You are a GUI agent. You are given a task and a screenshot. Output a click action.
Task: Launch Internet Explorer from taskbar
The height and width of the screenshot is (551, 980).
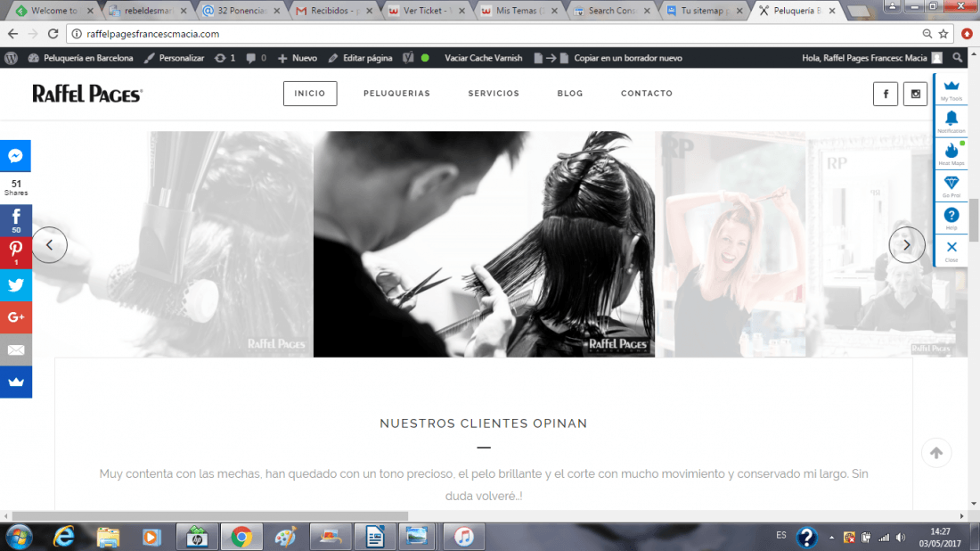[64, 537]
